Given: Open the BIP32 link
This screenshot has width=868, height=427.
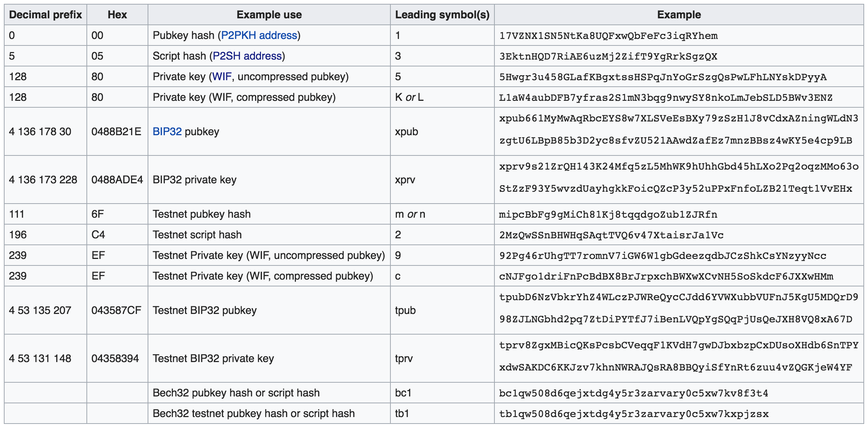Looking at the screenshot, I should click(x=167, y=132).
